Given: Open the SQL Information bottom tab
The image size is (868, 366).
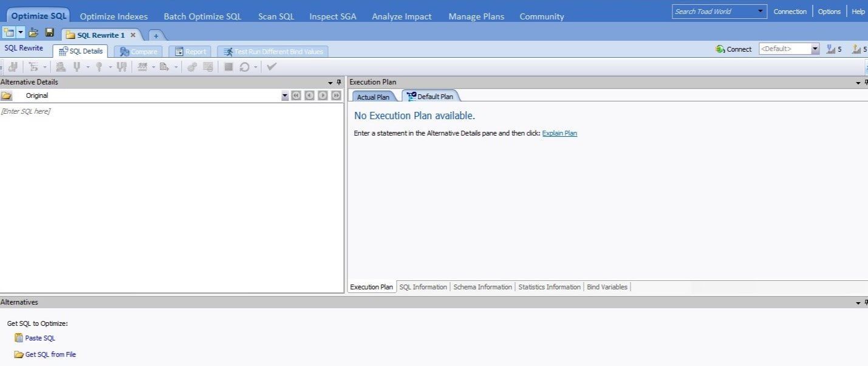Looking at the screenshot, I should coord(423,287).
